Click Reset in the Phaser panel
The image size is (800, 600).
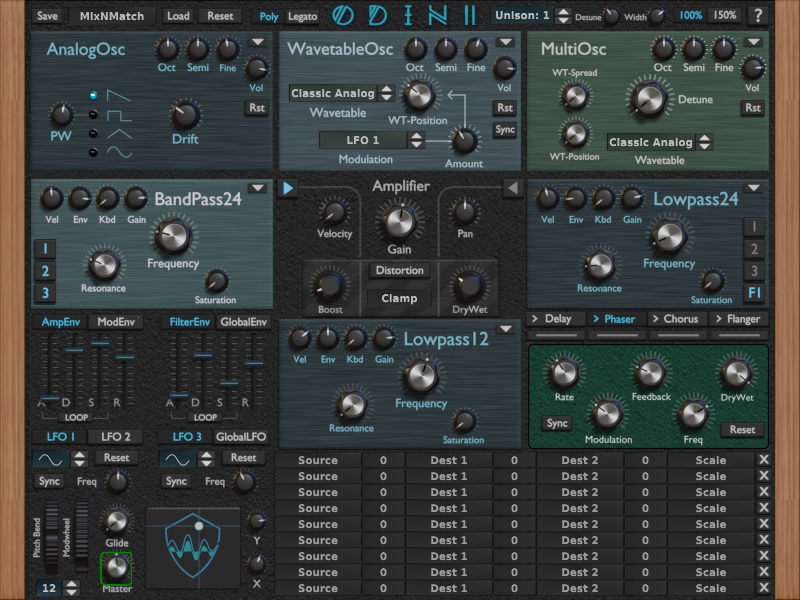(x=742, y=430)
